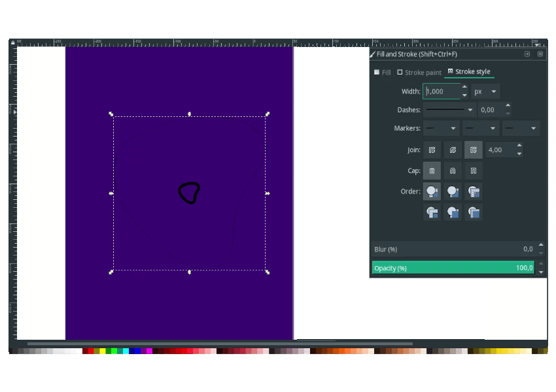Screen dimensions: 556x392
Task: Decrease stroke width with down arrow
Action: click(x=464, y=95)
